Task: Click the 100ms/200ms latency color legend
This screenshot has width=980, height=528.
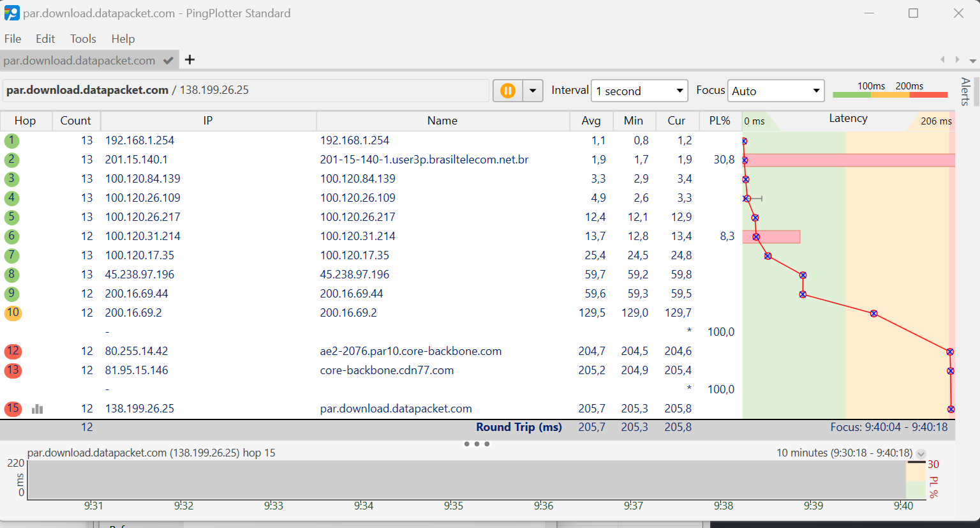Action: (891, 90)
